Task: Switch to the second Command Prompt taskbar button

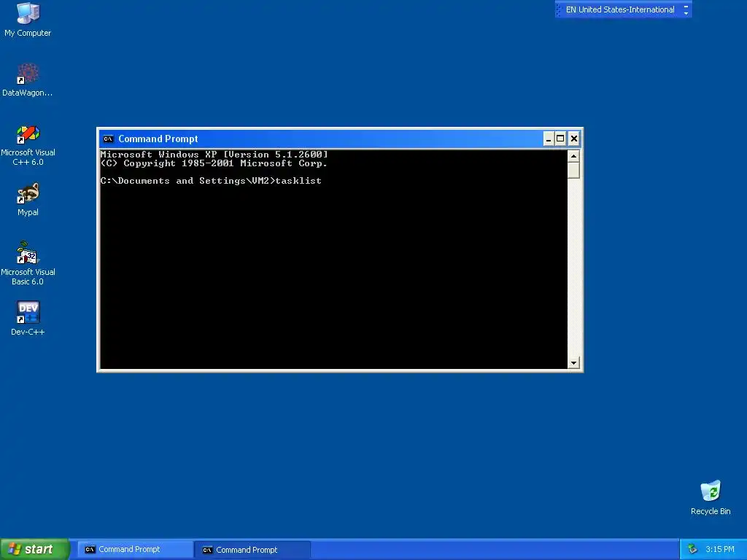Action: click(252, 550)
